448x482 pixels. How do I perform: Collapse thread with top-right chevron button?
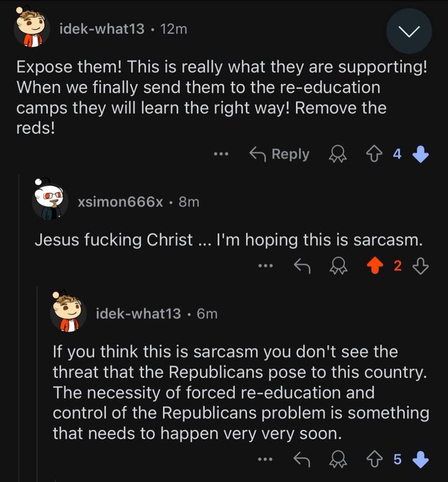[x=409, y=31]
